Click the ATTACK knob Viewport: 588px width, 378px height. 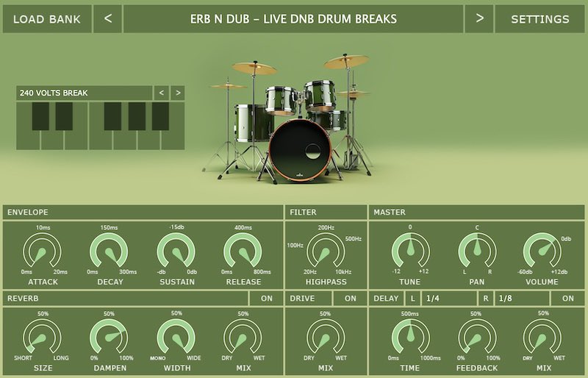pos(42,251)
